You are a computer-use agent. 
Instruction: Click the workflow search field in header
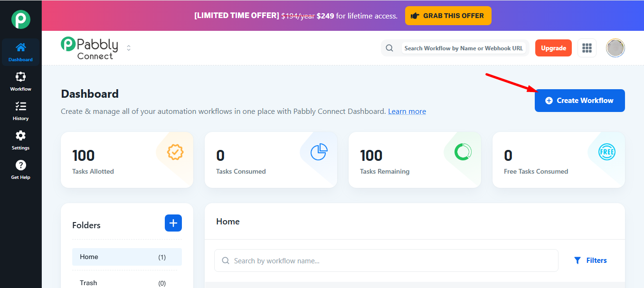464,48
